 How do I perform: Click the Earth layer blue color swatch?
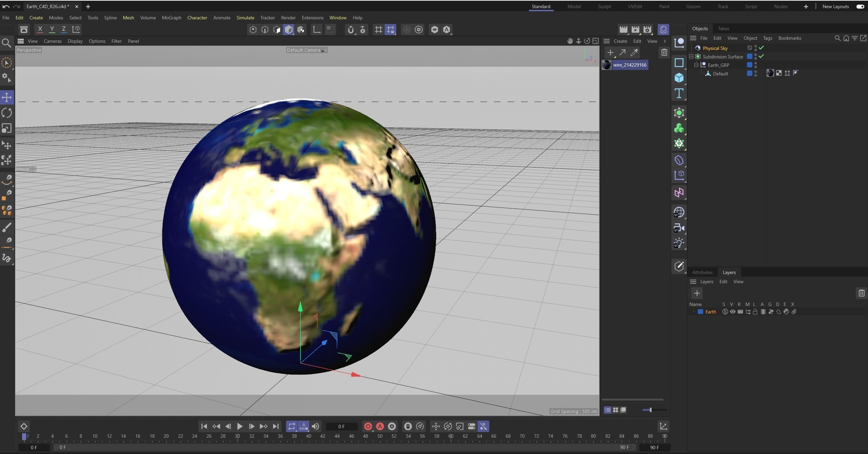700,312
